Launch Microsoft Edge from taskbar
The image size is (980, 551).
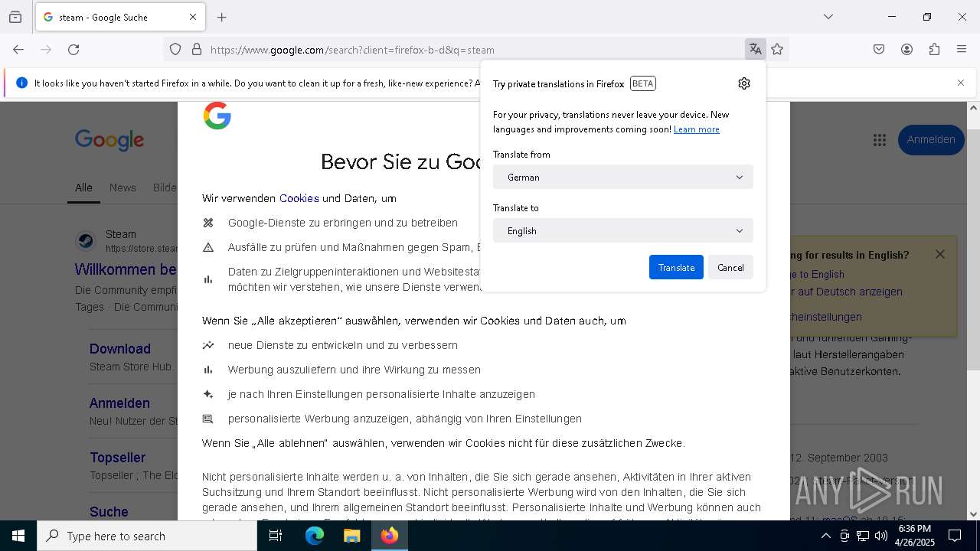[x=315, y=536]
